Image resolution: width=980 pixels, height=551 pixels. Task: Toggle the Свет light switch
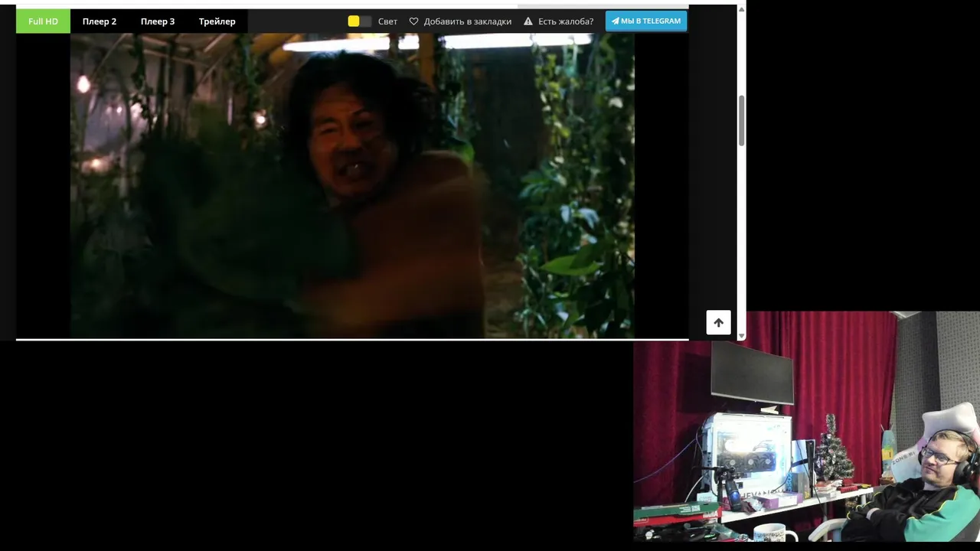click(x=359, y=21)
